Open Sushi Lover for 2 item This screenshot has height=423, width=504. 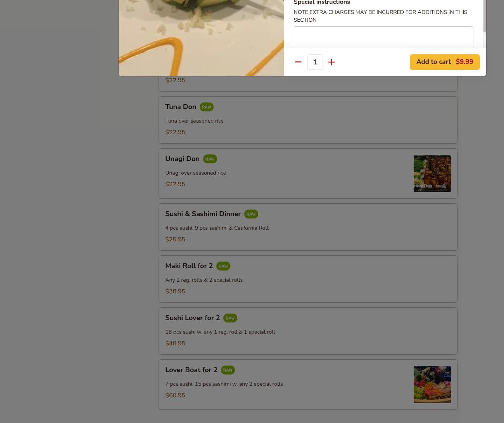click(308, 331)
